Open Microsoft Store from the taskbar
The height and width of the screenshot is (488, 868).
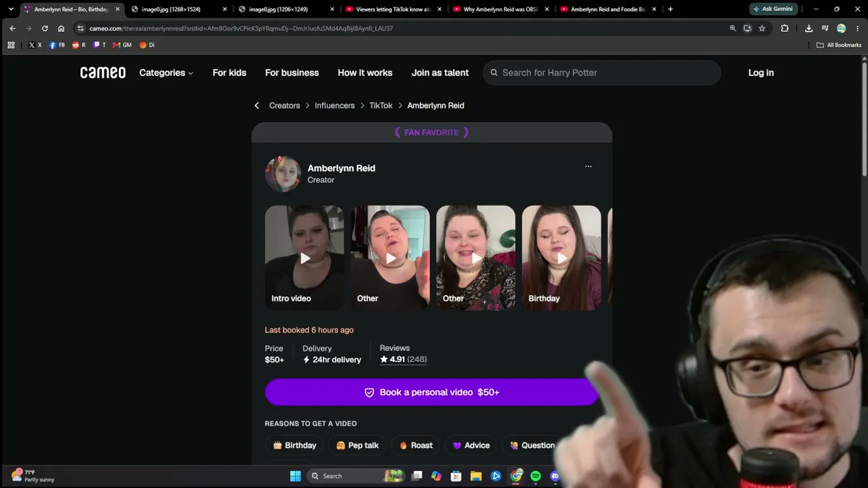[x=456, y=476]
